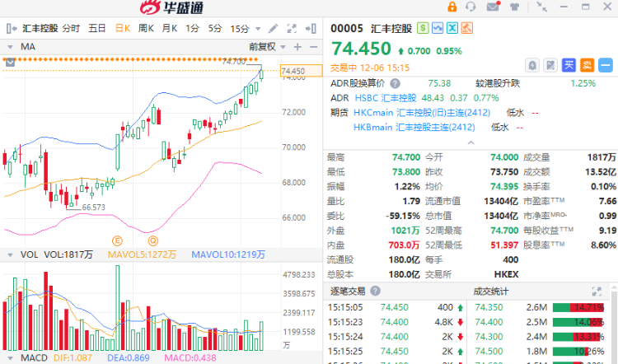The height and width of the screenshot is (364, 618).
Task: Collapse the right panel toggle icon
Action: point(311,28)
